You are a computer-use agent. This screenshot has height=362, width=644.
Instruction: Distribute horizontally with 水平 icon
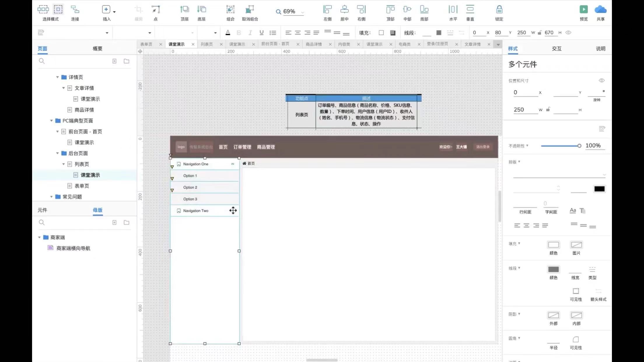pos(453,10)
